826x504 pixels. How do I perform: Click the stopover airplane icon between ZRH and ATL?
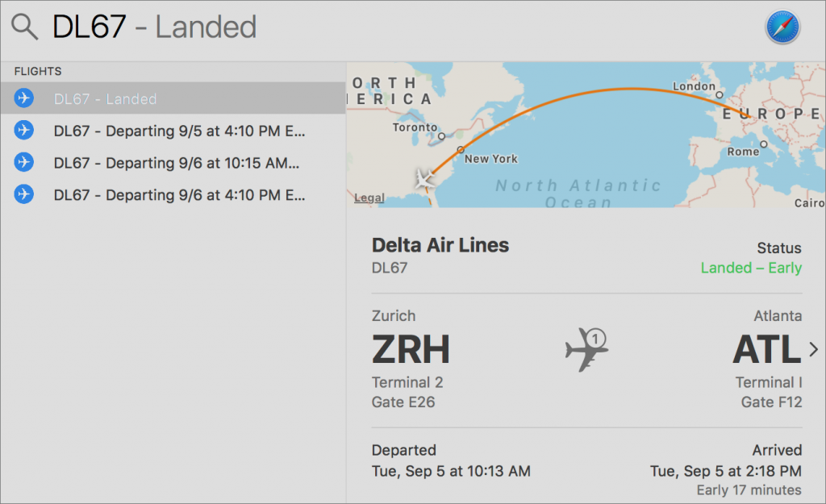(x=587, y=349)
